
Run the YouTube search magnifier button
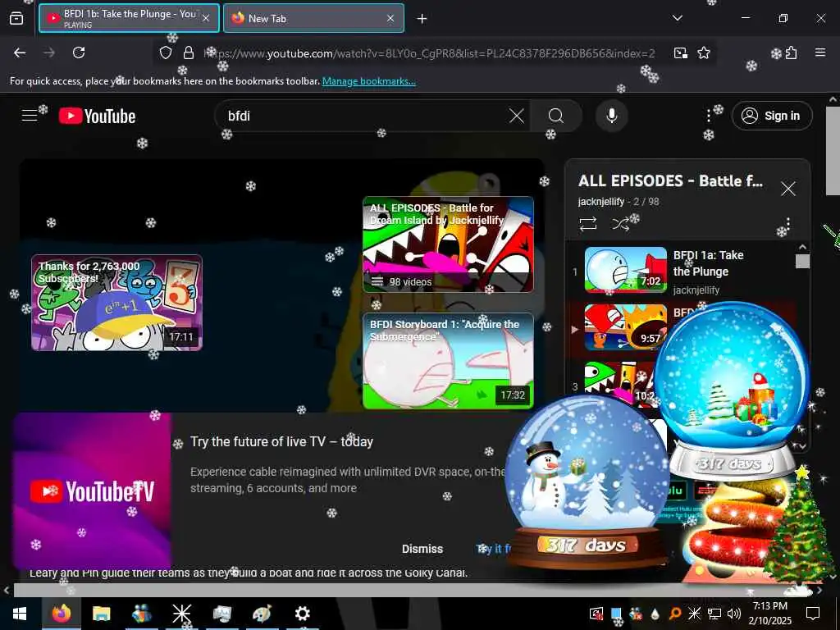point(556,116)
